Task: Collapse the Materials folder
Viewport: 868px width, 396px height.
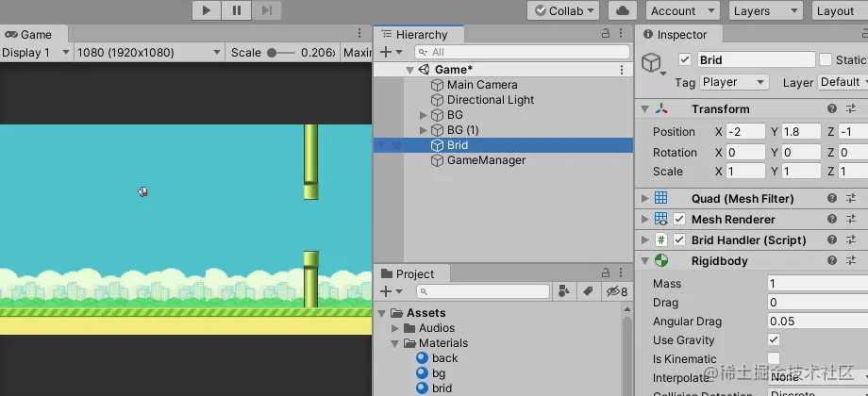Action: click(x=395, y=343)
